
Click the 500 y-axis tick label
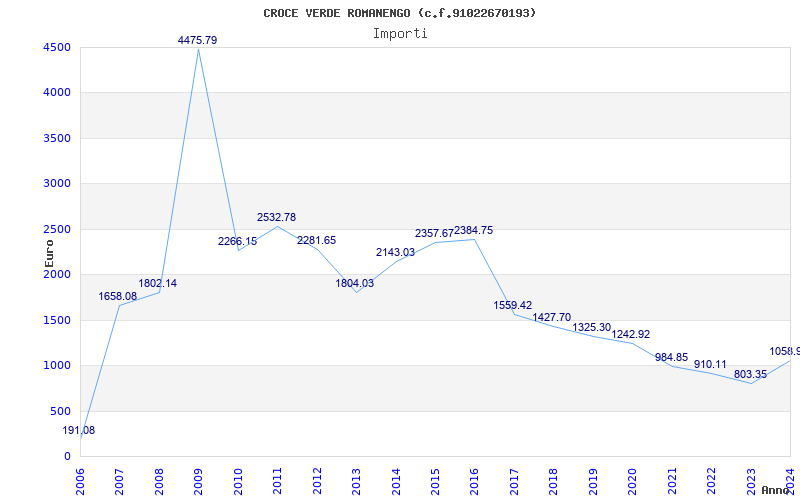click(x=61, y=411)
